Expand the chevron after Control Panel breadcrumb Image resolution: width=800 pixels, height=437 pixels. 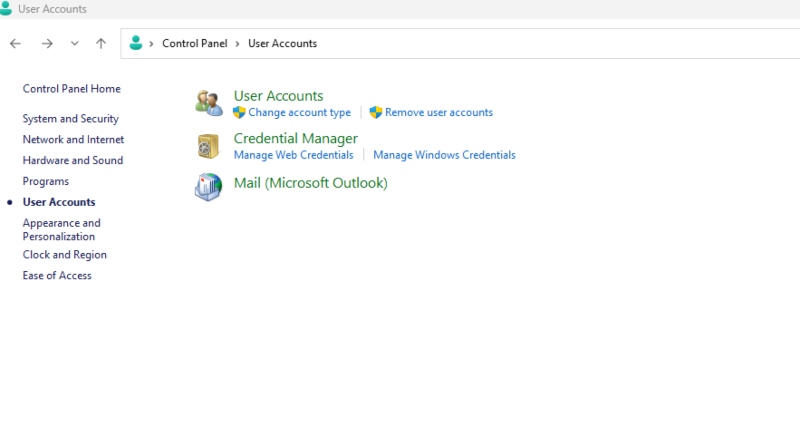237,44
